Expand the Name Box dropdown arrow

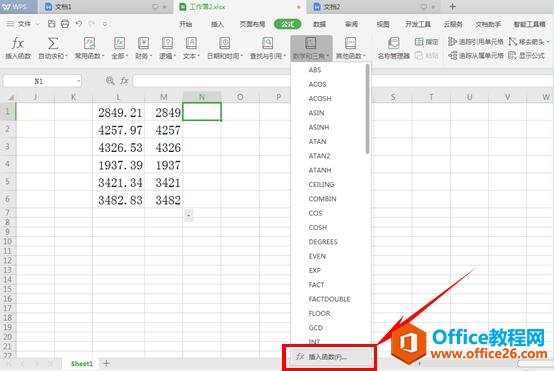click(x=78, y=81)
